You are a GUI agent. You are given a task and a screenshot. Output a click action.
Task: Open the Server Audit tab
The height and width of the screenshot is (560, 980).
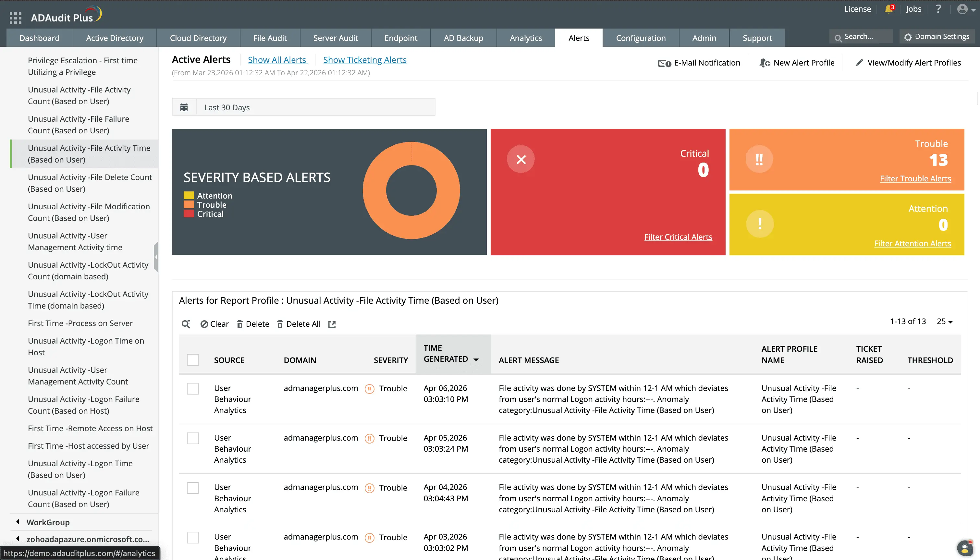335,38
